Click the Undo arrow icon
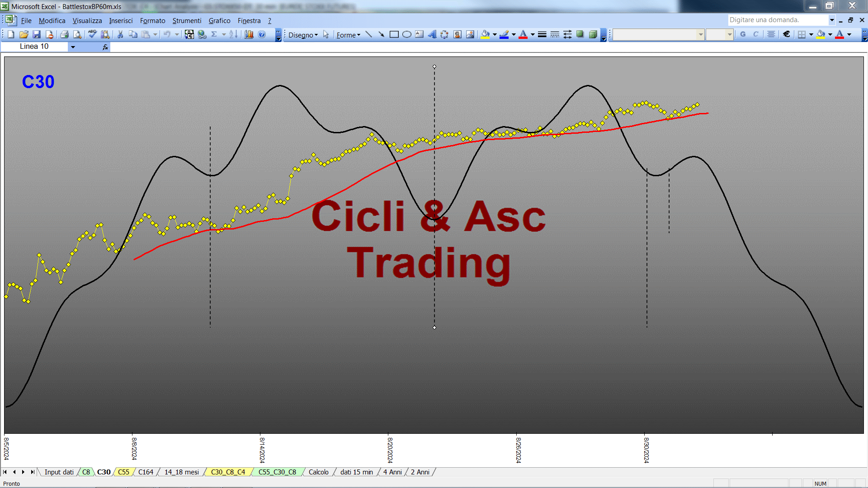Viewport: 868px width, 488px height. click(167, 35)
